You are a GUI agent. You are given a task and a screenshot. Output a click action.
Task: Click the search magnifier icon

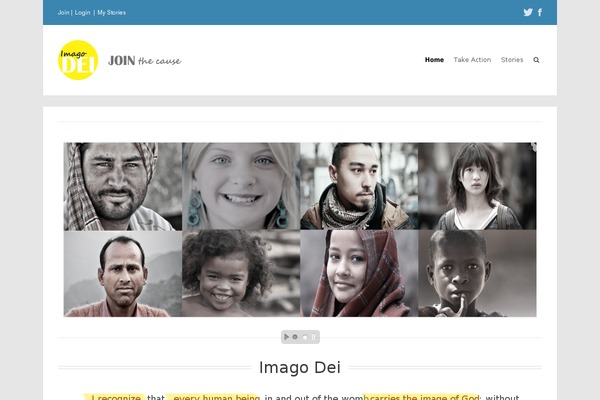[x=536, y=60]
